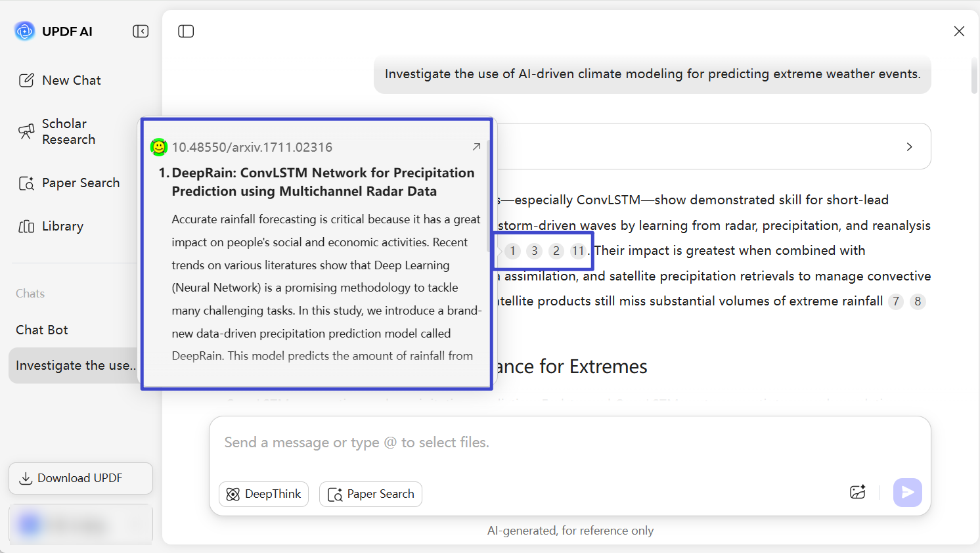Screen dimensions: 980x553
Task: Click the DeepRain paper title
Action: coord(323,182)
